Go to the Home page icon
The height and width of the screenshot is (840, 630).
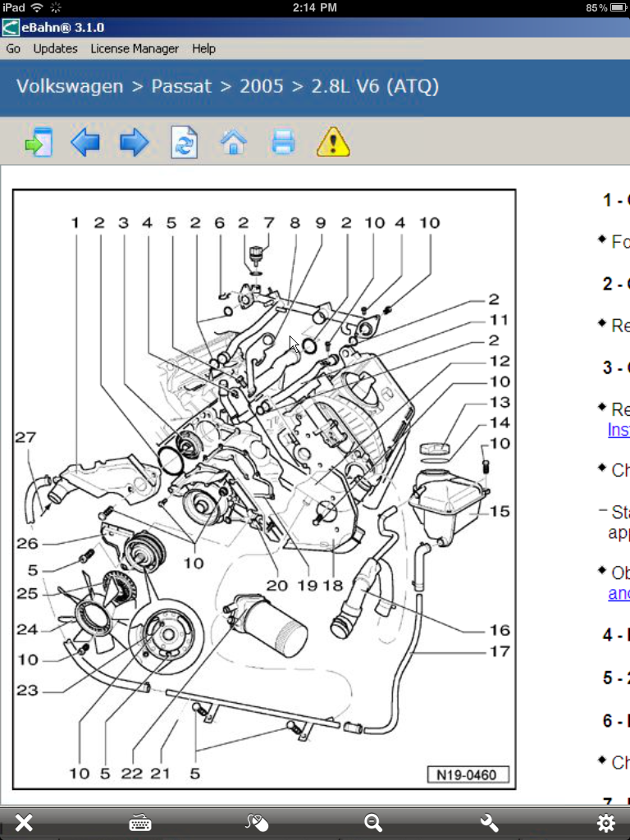[234, 143]
